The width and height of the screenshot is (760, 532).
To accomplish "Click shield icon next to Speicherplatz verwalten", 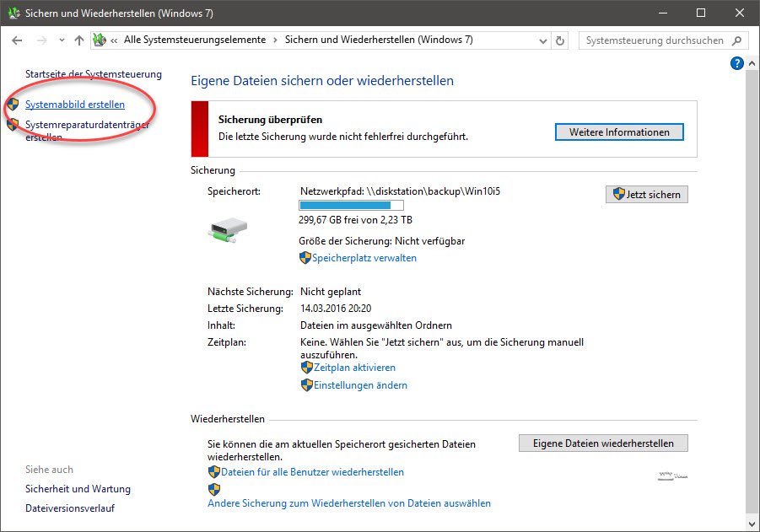I will (305, 258).
